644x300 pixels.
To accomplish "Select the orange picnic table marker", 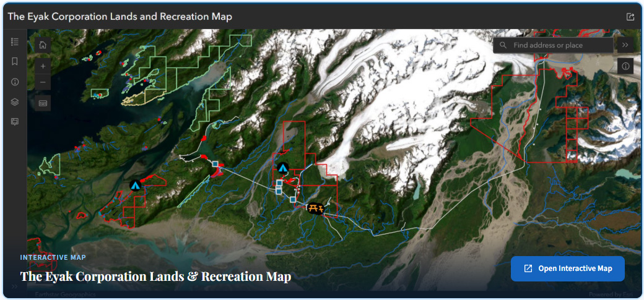I will click(x=316, y=208).
